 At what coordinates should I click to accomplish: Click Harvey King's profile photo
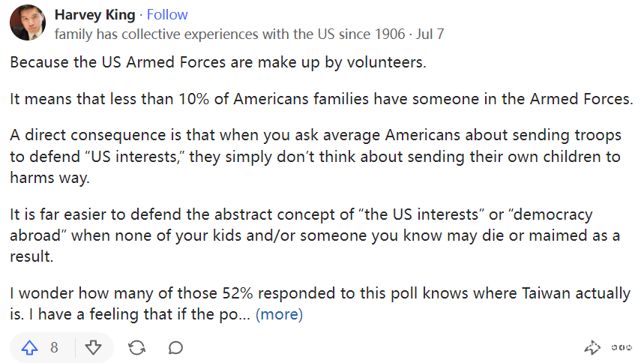[28, 23]
